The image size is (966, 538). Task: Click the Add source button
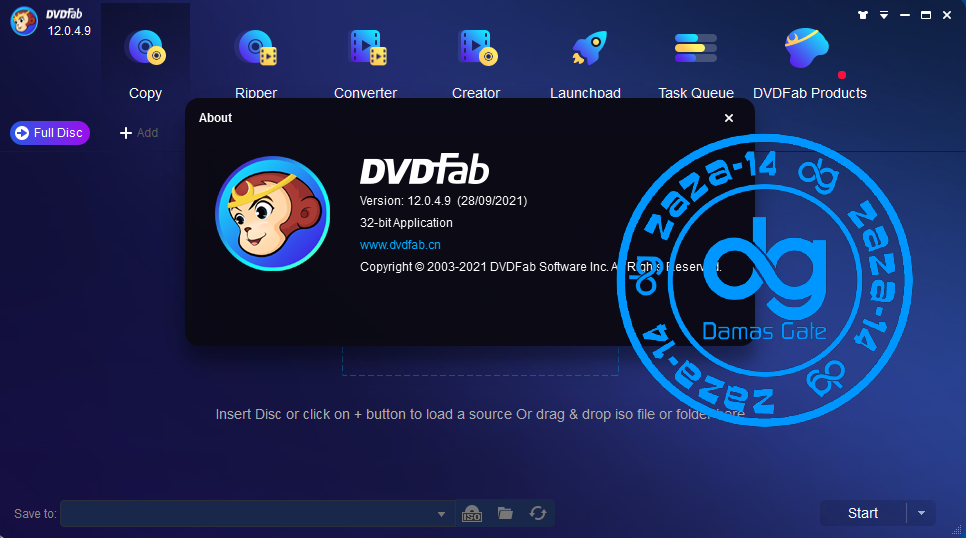click(139, 133)
